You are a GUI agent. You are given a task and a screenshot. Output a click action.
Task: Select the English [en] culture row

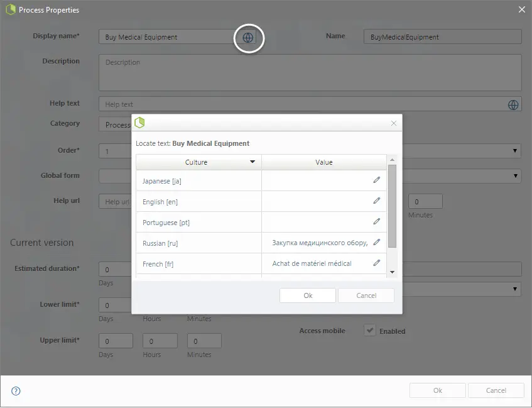pos(261,201)
